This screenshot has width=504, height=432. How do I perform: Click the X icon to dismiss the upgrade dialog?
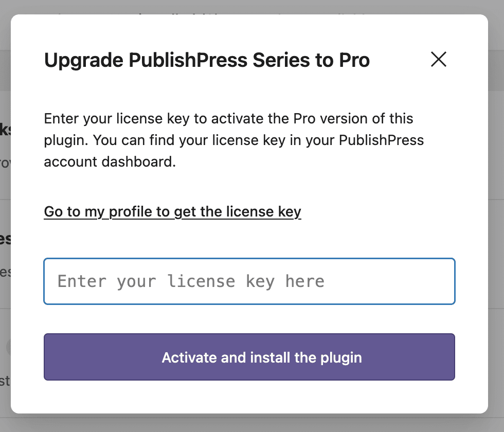point(438,60)
